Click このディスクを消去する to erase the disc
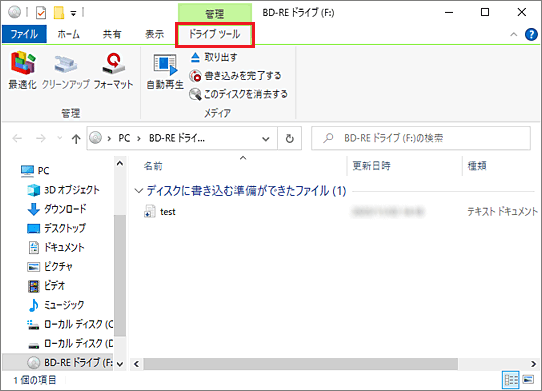The width and height of the screenshot is (542, 391). tap(239, 94)
